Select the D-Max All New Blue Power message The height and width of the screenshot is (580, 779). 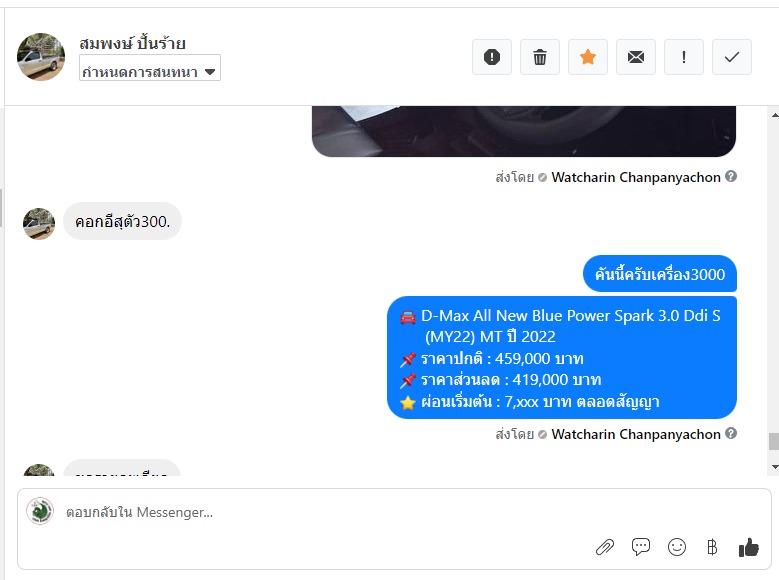tap(562, 358)
